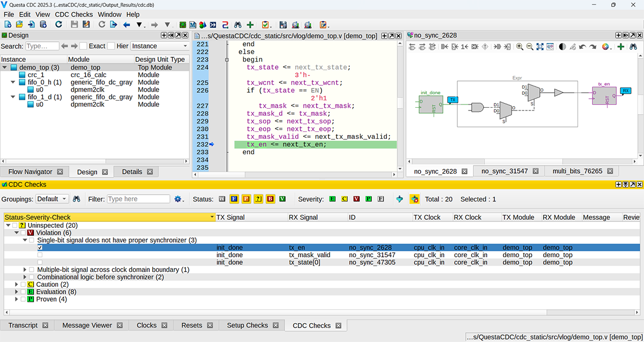644x342 pixels.
Task: Click the CDC Checks Filter text field
Action: point(138,199)
